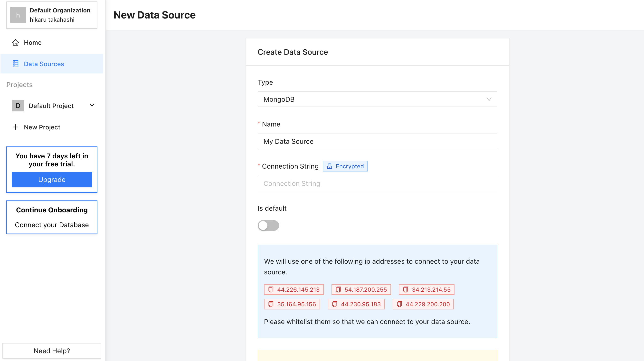Click the Create Data Source heading

(x=293, y=52)
